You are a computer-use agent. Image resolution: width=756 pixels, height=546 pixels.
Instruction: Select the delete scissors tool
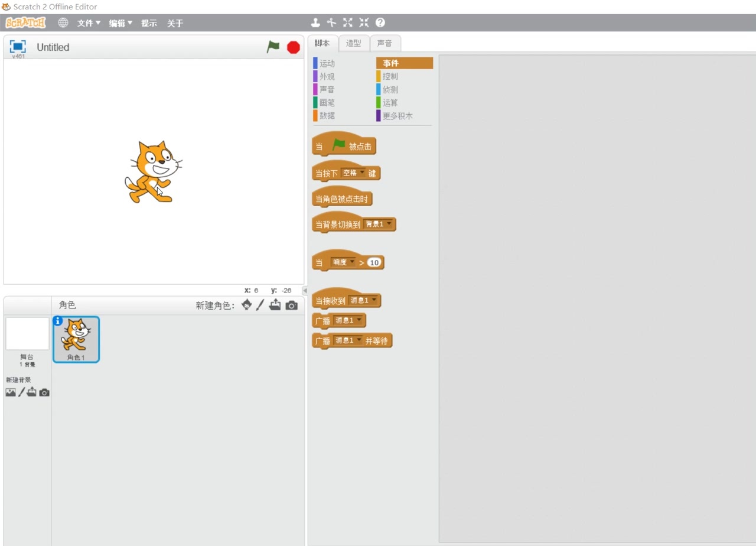332,22
